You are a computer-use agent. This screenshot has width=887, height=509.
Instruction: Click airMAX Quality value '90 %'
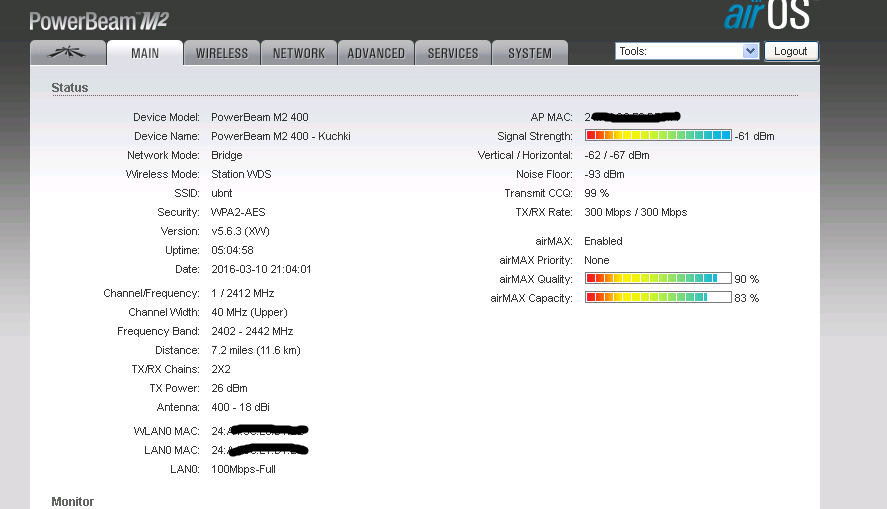[747, 279]
